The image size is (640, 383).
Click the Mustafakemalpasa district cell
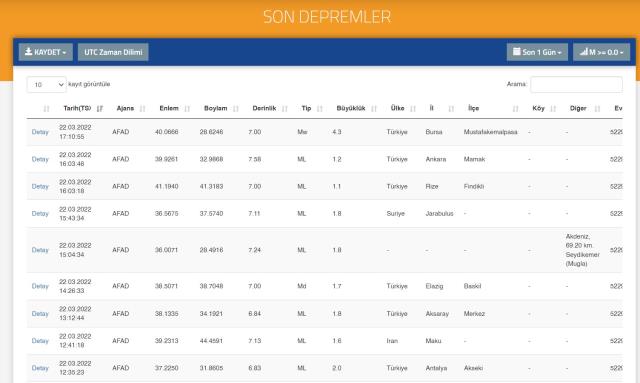tap(490, 132)
